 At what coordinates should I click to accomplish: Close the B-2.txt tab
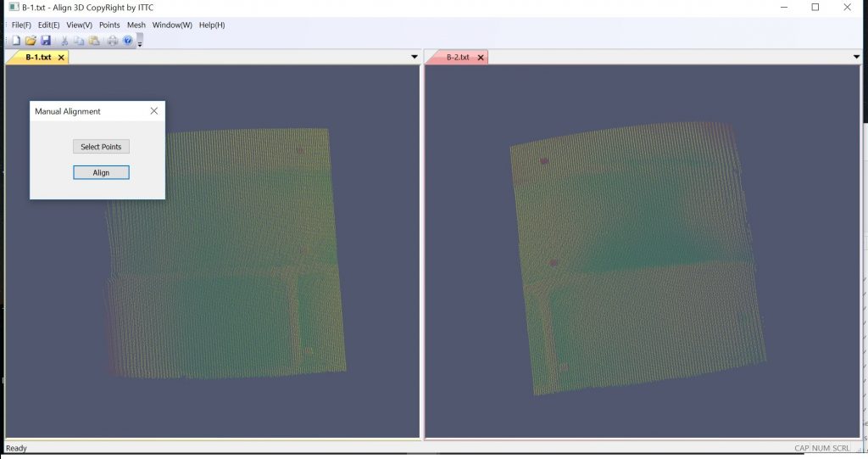pos(481,57)
